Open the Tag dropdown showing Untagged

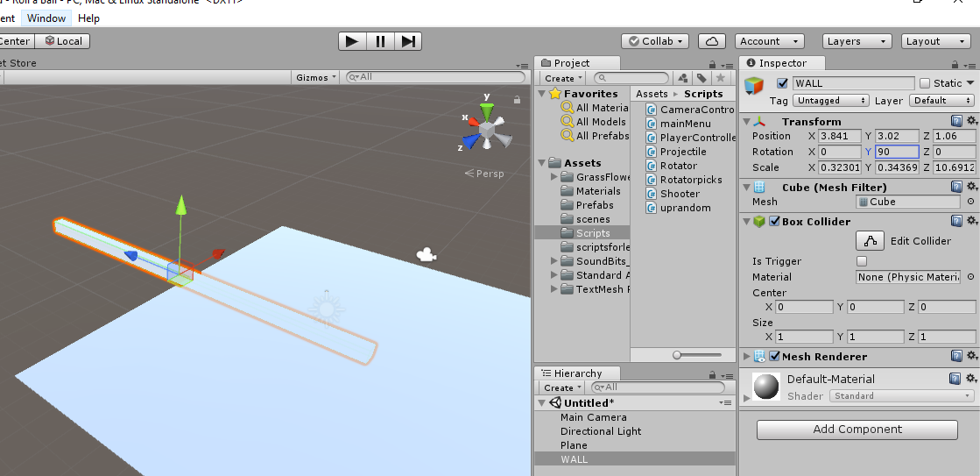(x=831, y=101)
